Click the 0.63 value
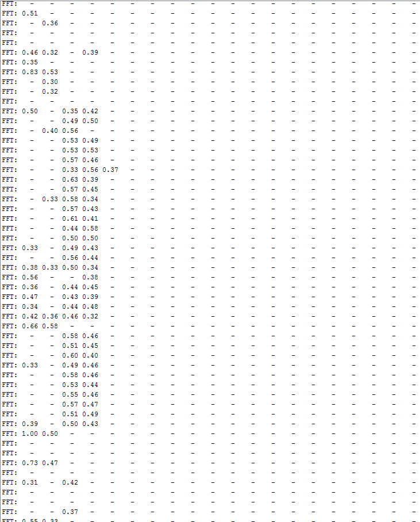This screenshot has width=420, height=522. point(70,179)
